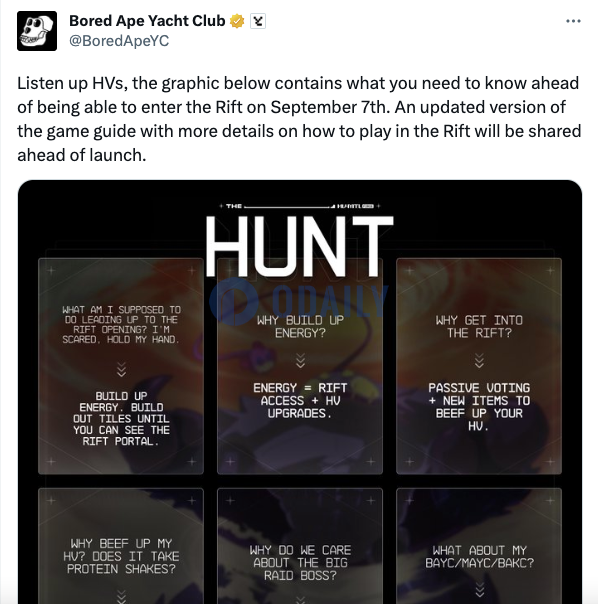Click chevron arrows under Why Get Into Rift
The height and width of the screenshot is (604, 598).
[x=479, y=361]
